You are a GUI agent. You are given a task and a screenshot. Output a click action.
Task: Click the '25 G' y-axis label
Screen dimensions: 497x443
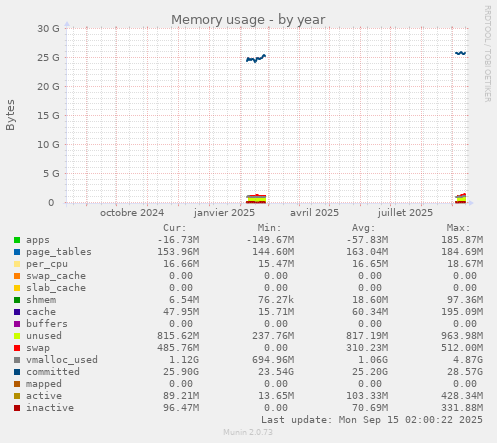(x=48, y=58)
